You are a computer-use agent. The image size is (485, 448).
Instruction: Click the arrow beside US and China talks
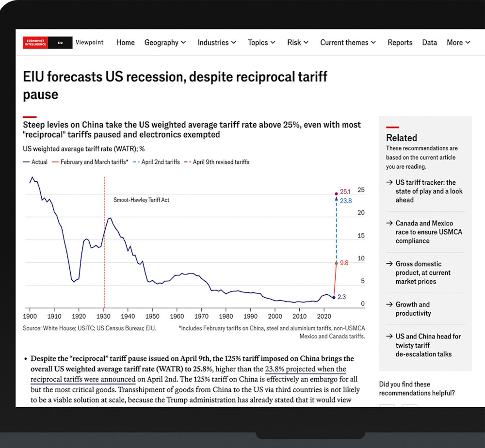click(x=389, y=336)
